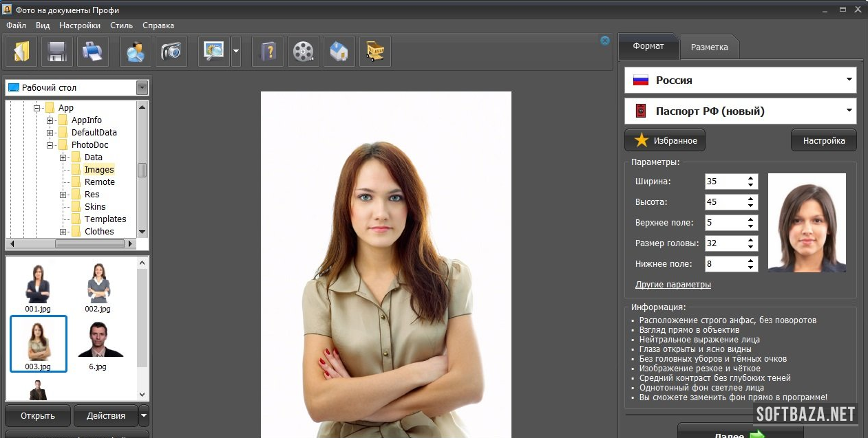Click the open file folder icon

[21, 52]
